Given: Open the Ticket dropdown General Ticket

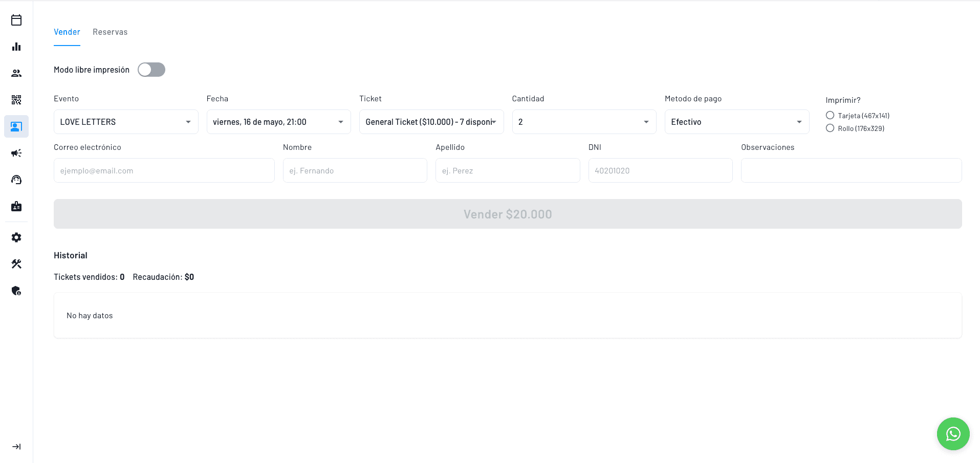Looking at the screenshot, I should (x=431, y=122).
